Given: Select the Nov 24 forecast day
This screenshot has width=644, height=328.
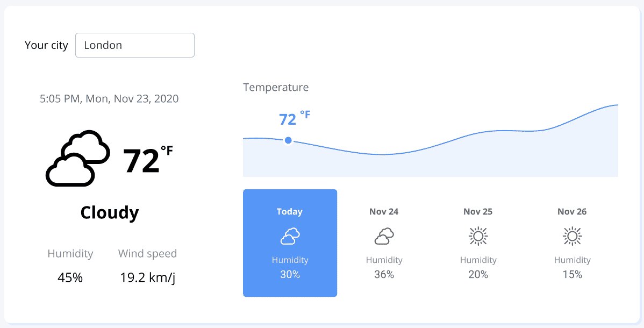Looking at the screenshot, I should 384,243.
